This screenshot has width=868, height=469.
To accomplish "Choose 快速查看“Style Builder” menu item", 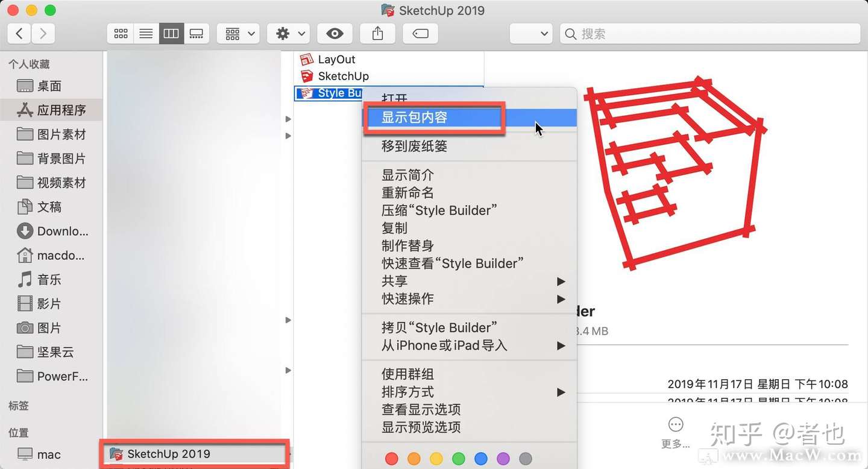I will 469,263.
